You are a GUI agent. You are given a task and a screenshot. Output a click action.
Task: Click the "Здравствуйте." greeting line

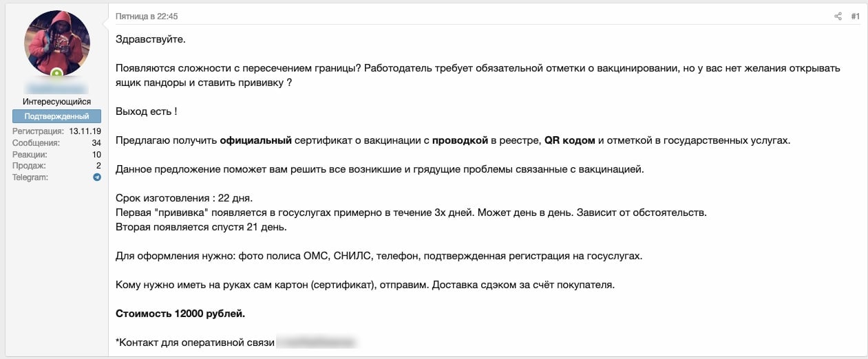point(151,39)
